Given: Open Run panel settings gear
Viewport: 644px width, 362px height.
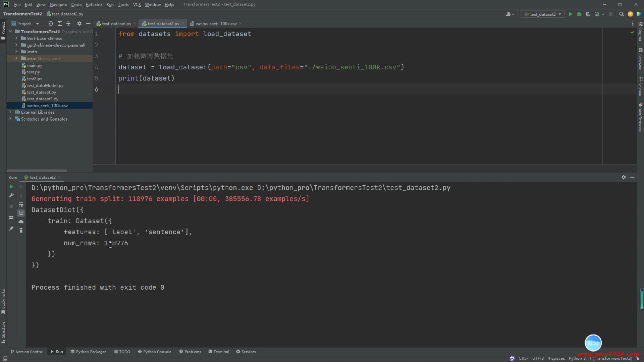Looking at the screenshot, I should point(624,177).
